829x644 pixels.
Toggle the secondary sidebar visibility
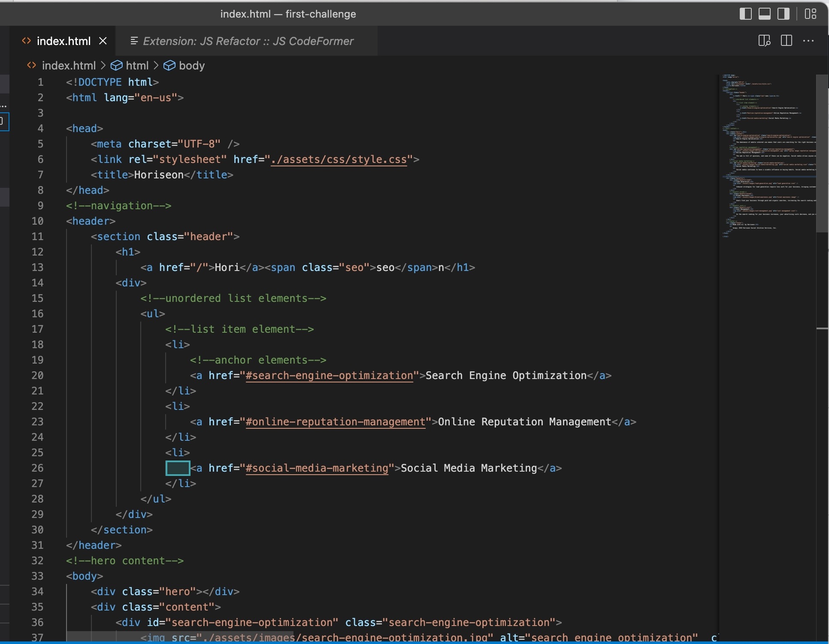tap(783, 14)
